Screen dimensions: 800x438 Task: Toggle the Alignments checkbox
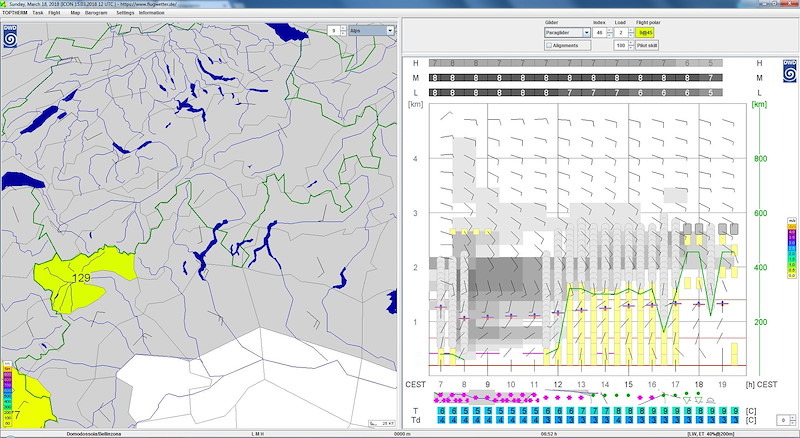tap(549, 45)
